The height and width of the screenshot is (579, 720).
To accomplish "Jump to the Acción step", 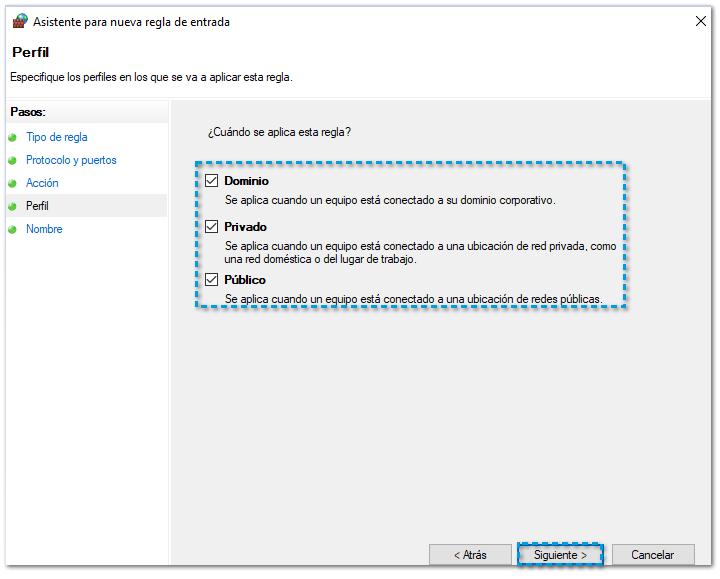I will 42,183.
